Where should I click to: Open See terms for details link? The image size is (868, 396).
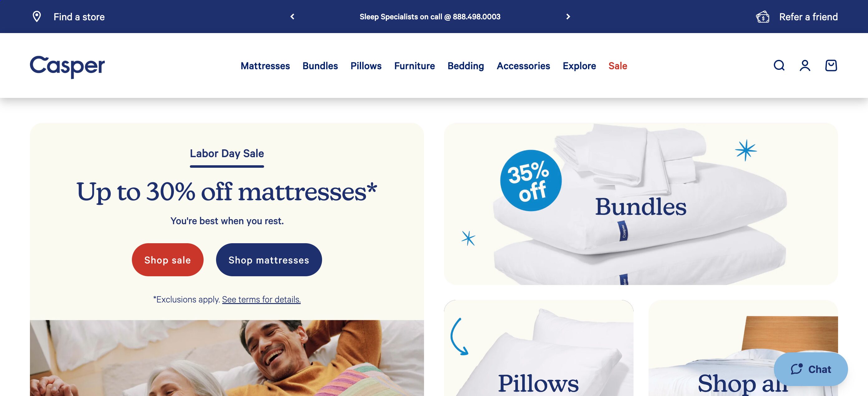261,299
